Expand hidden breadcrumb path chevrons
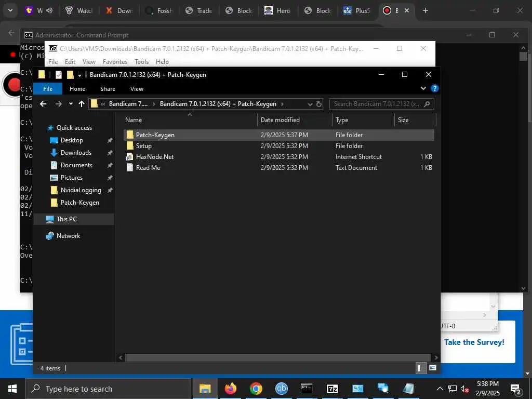 [103, 104]
